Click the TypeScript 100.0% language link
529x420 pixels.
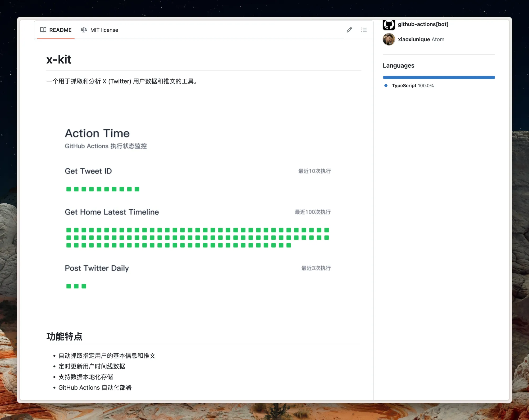tap(413, 86)
